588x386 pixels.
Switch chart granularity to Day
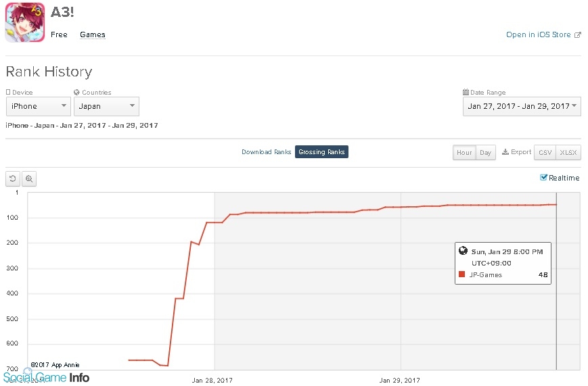[486, 153]
